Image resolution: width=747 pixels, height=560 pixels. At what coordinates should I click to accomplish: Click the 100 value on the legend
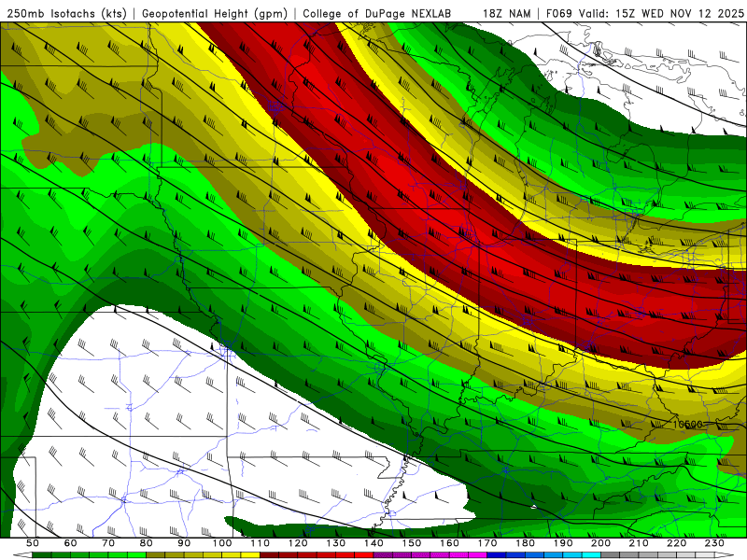[x=222, y=543]
